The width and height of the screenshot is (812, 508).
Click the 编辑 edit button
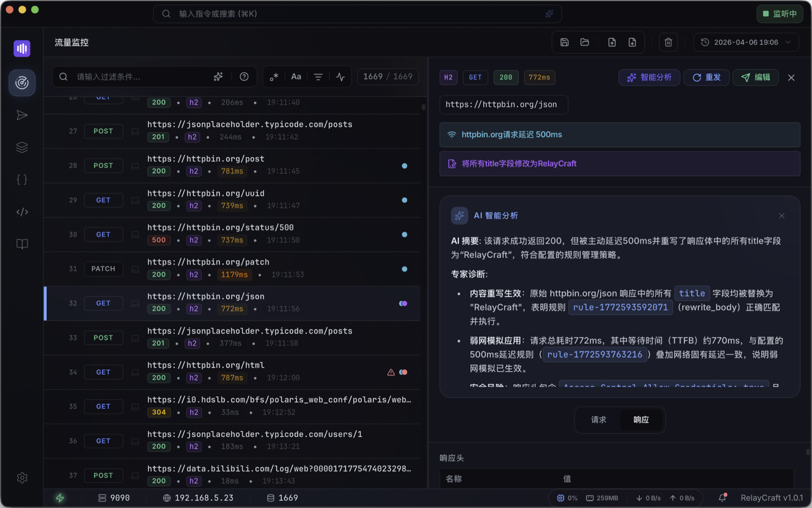point(756,77)
